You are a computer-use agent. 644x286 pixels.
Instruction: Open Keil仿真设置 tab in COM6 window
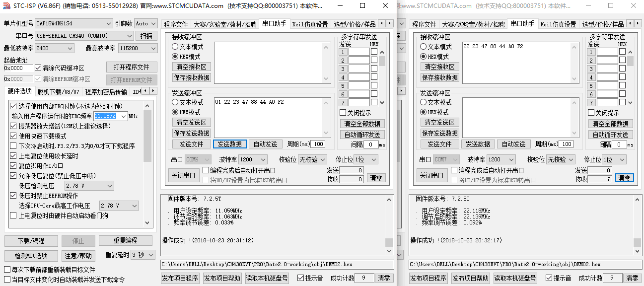coord(310,24)
